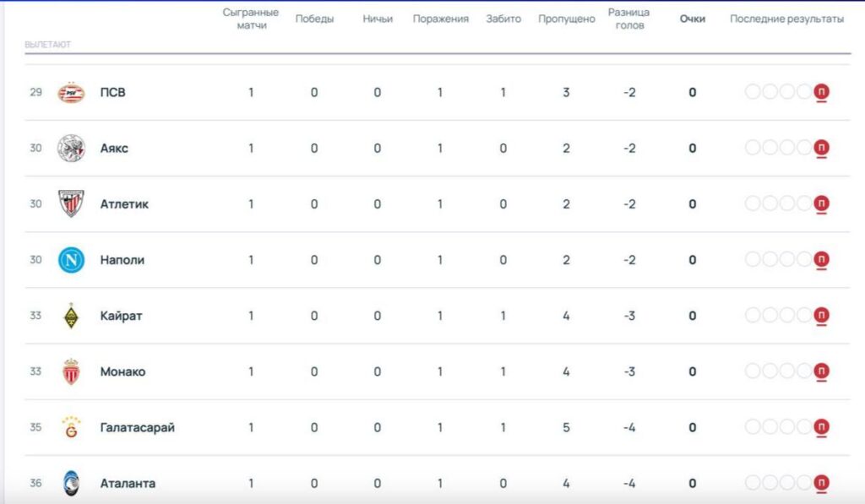Open the Kairat club crest icon
The image size is (865, 504).
click(x=71, y=316)
